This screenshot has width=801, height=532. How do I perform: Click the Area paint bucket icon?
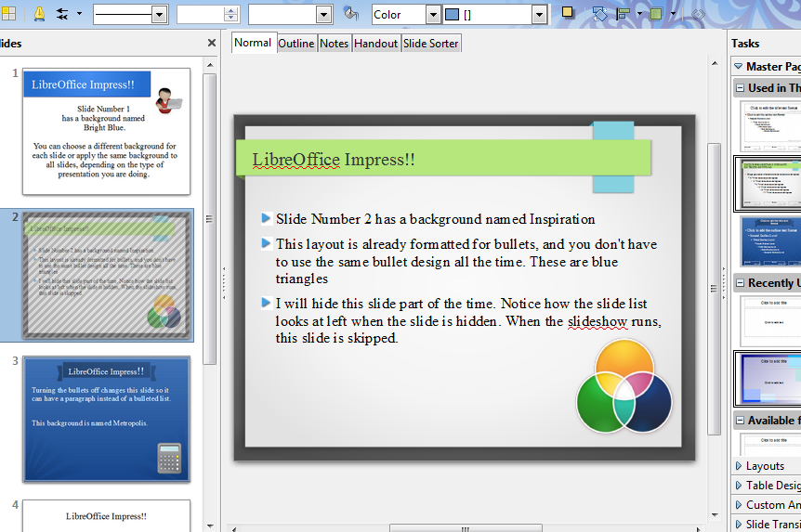pyautogui.click(x=351, y=14)
